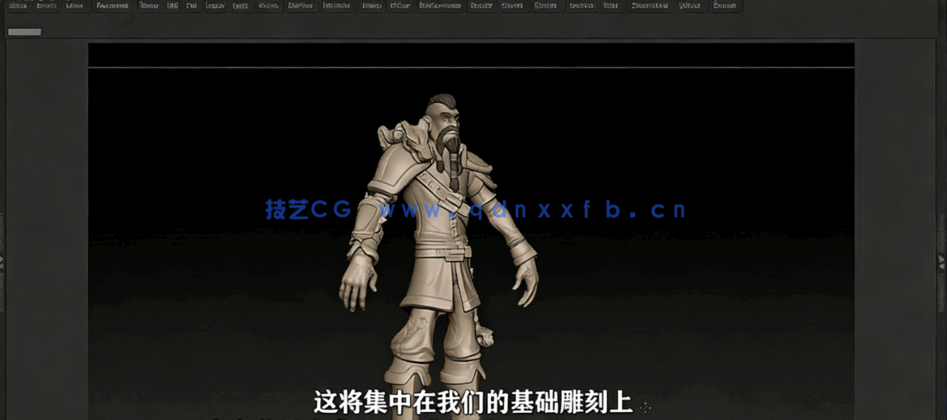This screenshot has height=420, width=947.
Task: Open the Transform menu
Action: click(x=650, y=6)
